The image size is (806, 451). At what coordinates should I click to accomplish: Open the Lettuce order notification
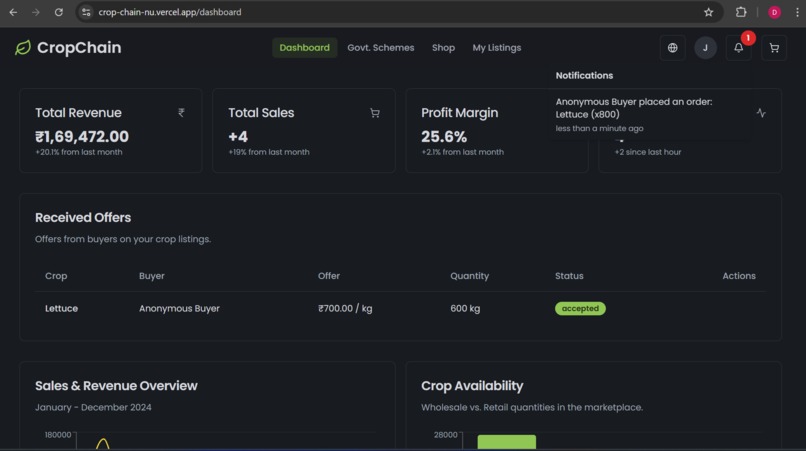coord(648,115)
